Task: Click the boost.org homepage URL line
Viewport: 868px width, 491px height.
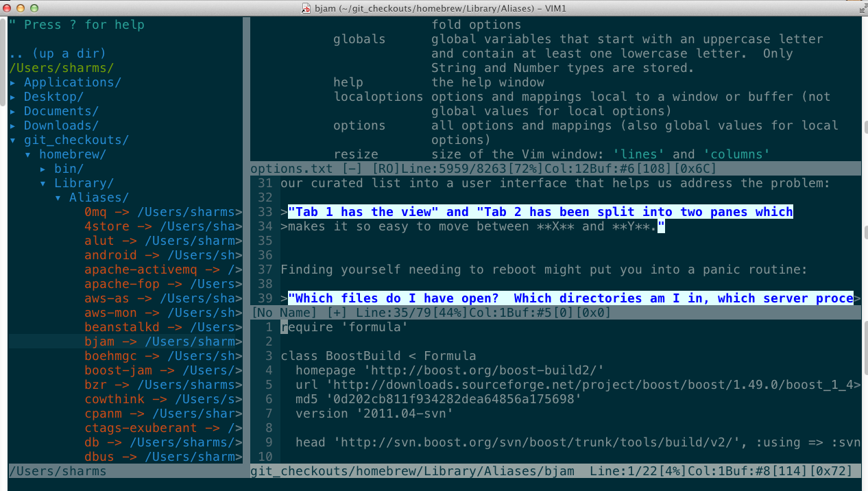Action: (x=449, y=370)
